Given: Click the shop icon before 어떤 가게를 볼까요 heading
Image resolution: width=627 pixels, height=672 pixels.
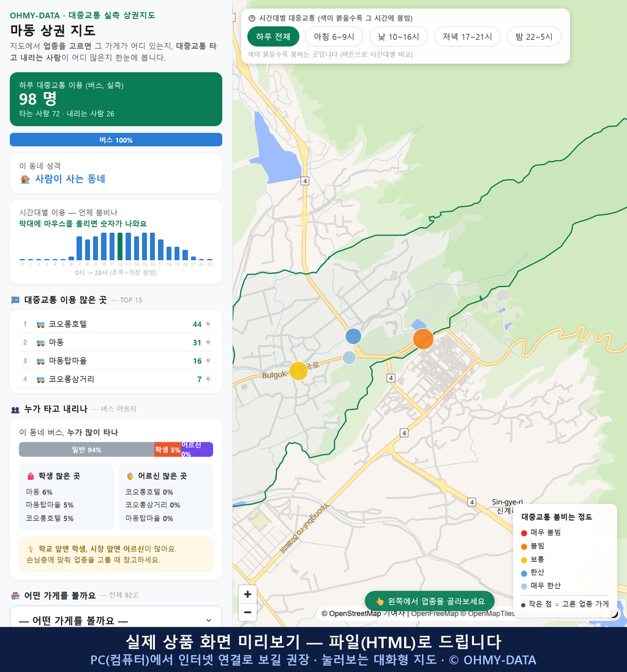Looking at the screenshot, I should pos(15,595).
